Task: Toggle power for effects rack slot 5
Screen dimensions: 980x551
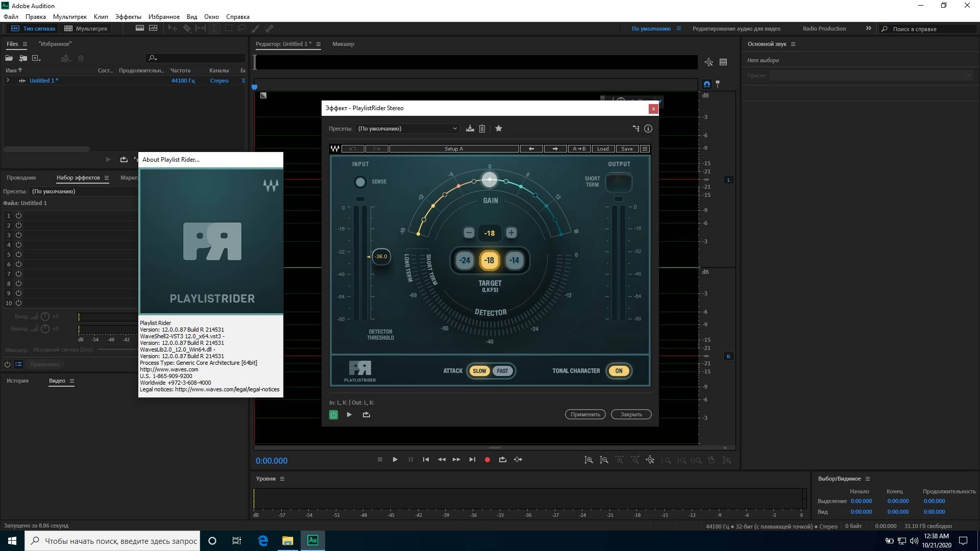Action: coord(18,255)
